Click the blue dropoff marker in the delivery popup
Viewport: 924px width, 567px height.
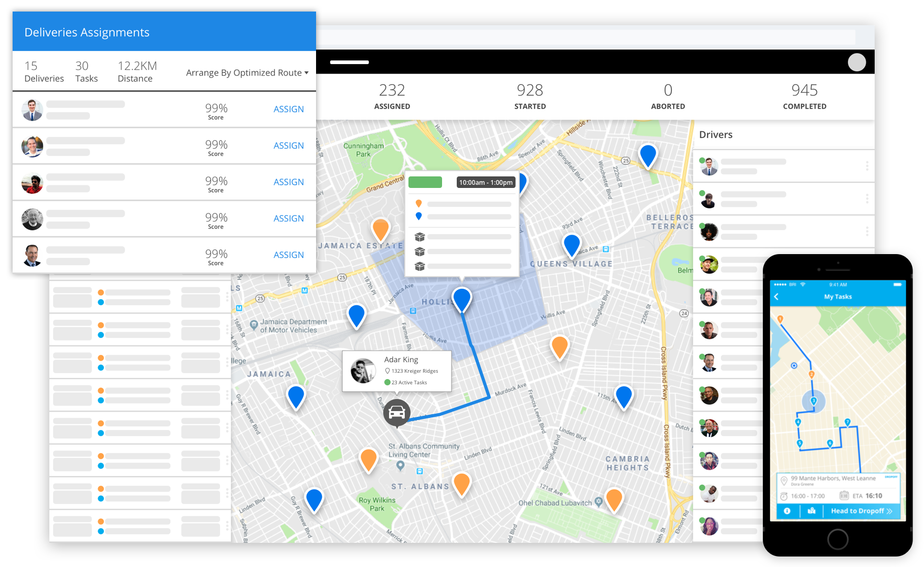click(x=418, y=216)
